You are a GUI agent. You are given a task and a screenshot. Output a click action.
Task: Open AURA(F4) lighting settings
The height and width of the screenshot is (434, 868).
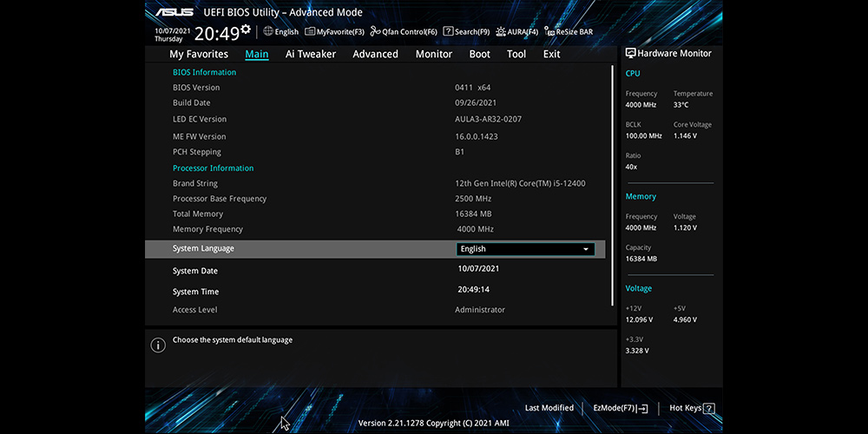[516, 31]
